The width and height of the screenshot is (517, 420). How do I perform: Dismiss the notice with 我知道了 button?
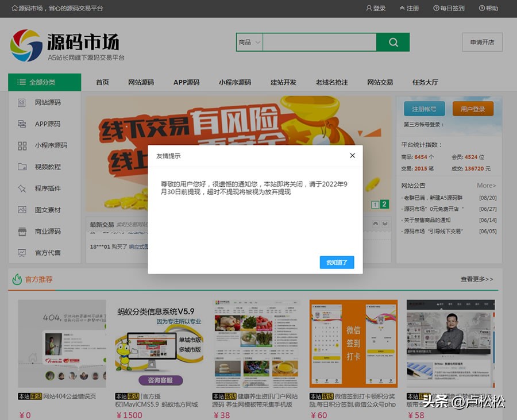[337, 262]
